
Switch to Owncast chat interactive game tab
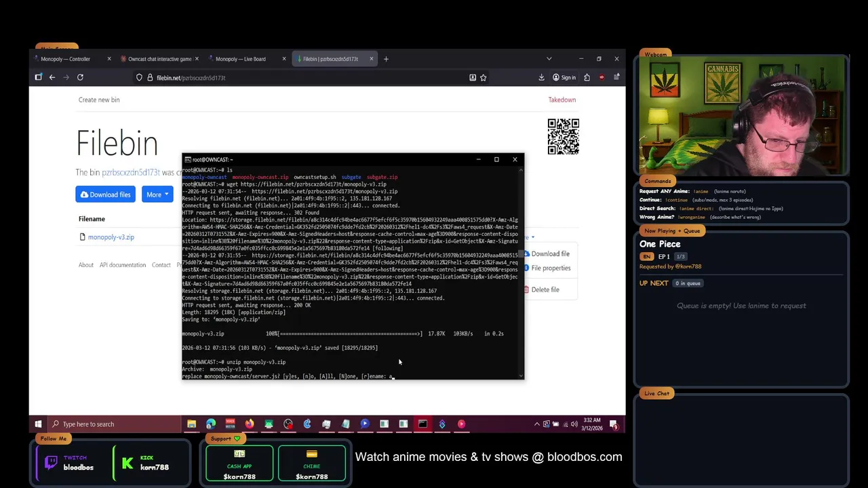[x=159, y=59]
